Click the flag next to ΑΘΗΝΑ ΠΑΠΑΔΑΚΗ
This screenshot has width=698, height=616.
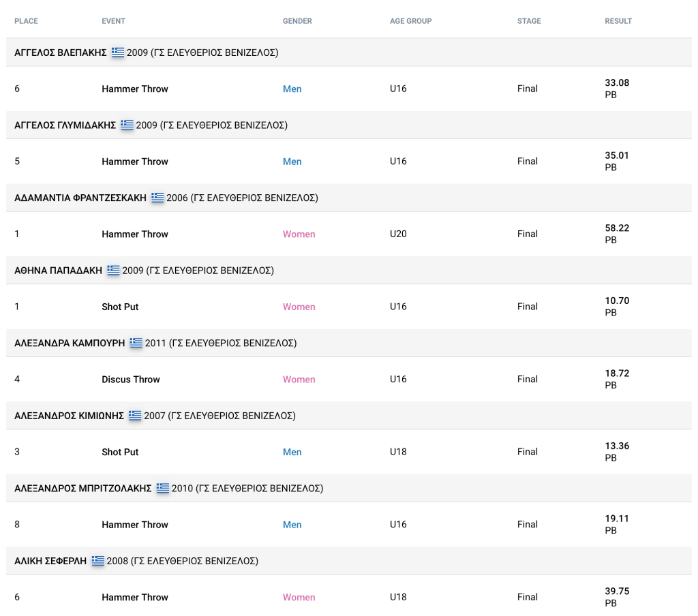click(x=113, y=271)
